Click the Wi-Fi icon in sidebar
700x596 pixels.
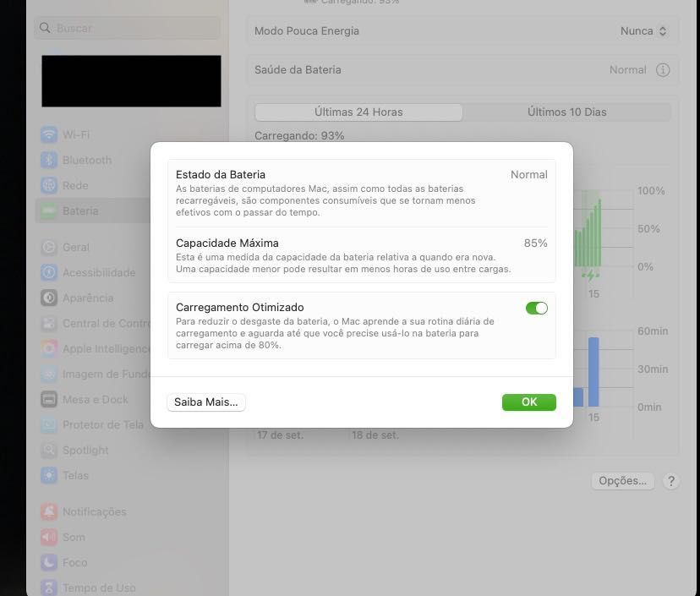click(x=49, y=134)
